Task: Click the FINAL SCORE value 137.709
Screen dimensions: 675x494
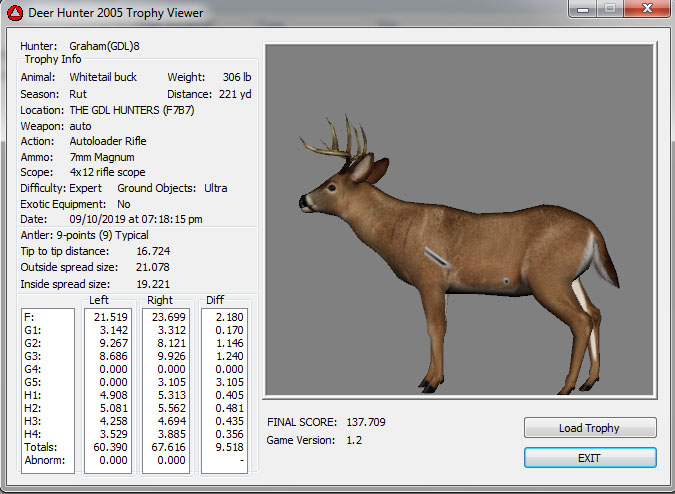Action: tap(366, 422)
